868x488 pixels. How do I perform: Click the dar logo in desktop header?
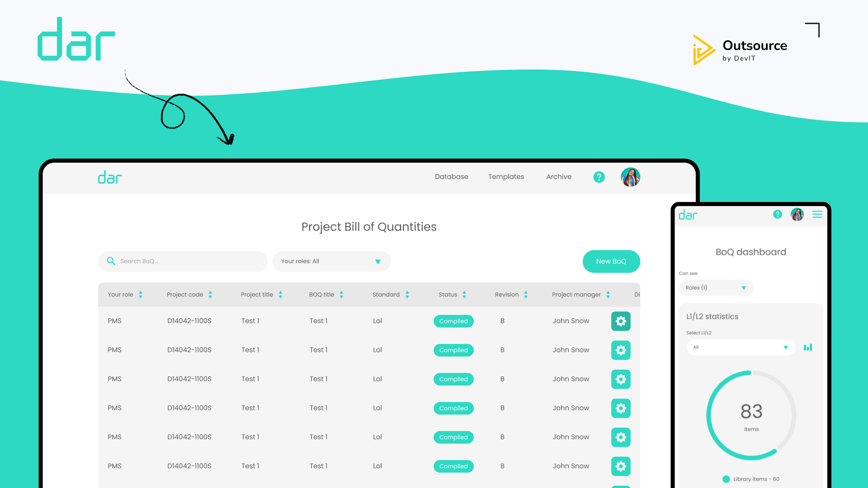[110, 177]
